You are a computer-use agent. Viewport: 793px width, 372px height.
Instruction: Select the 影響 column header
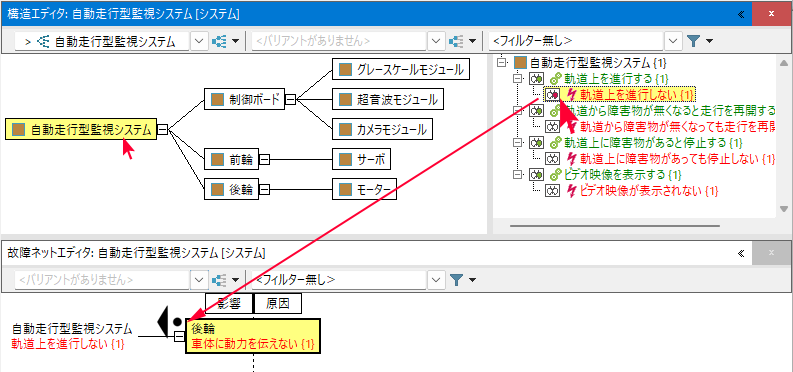[x=228, y=304]
